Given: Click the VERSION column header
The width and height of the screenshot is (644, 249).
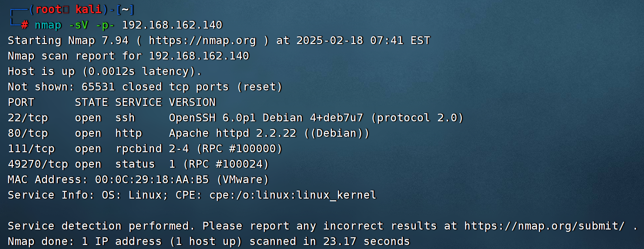Looking at the screenshot, I should tap(192, 102).
